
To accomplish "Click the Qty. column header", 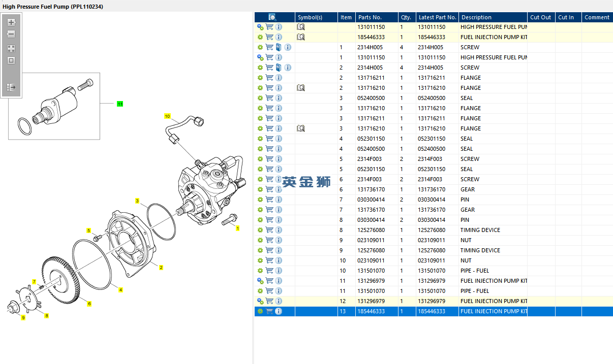I will 407,17.
